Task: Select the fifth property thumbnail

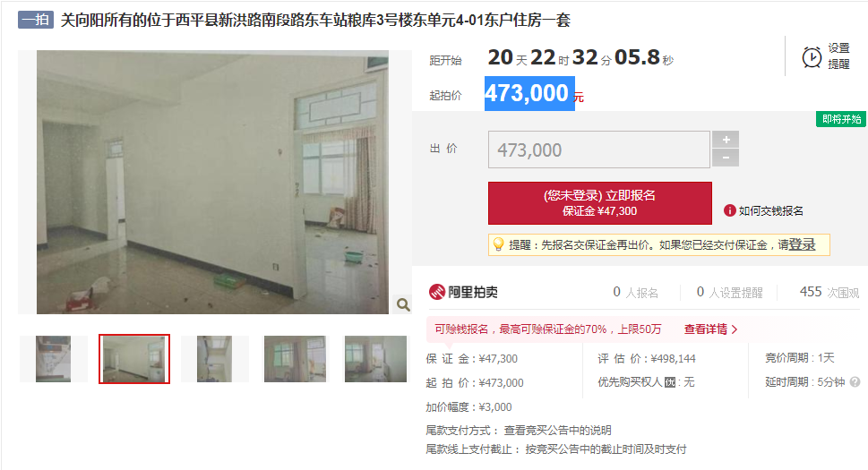Action: 376,359
